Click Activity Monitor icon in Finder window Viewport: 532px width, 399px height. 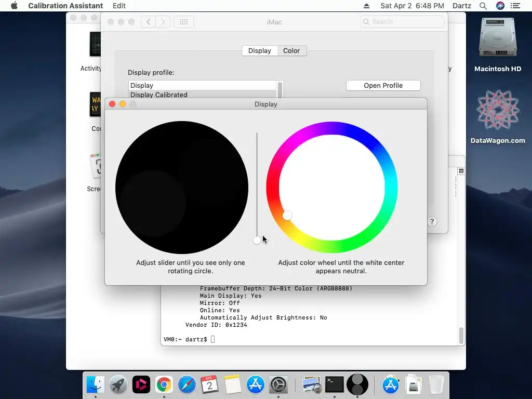tap(96, 44)
